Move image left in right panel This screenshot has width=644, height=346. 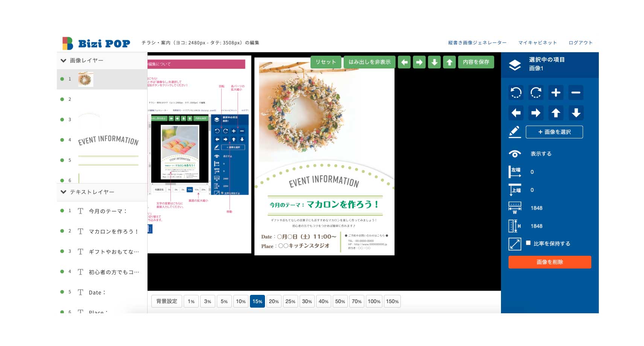(516, 113)
